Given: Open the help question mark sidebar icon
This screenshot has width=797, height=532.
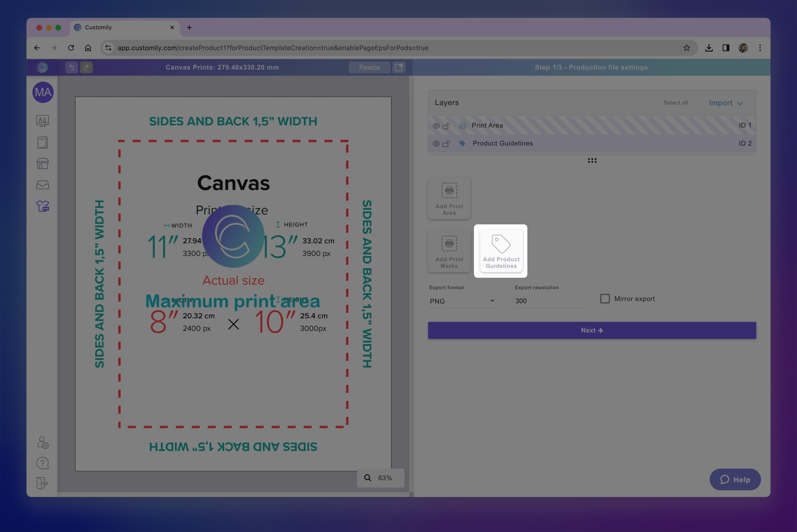Looking at the screenshot, I should [43, 463].
